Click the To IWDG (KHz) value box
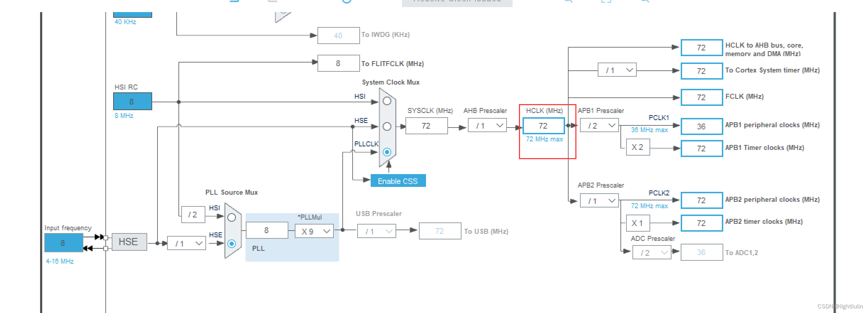Screen dimensions: 868x313 (x=339, y=36)
